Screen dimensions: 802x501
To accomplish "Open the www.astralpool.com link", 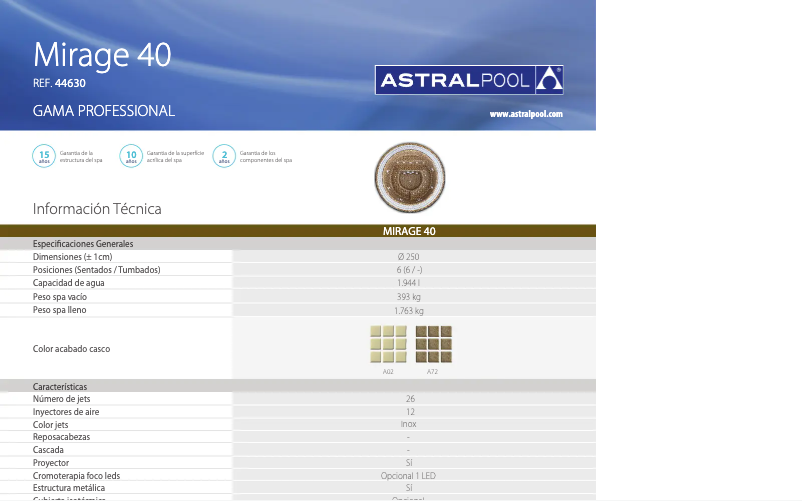I will coord(526,115).
